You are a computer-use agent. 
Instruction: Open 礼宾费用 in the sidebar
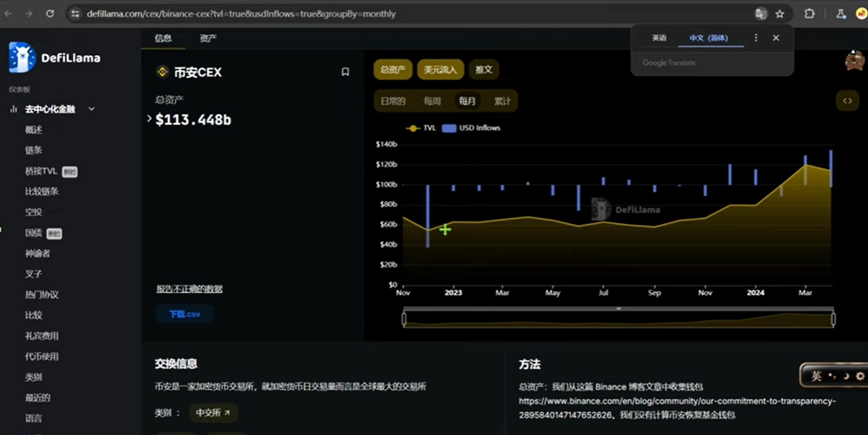[x=42, y=335]
